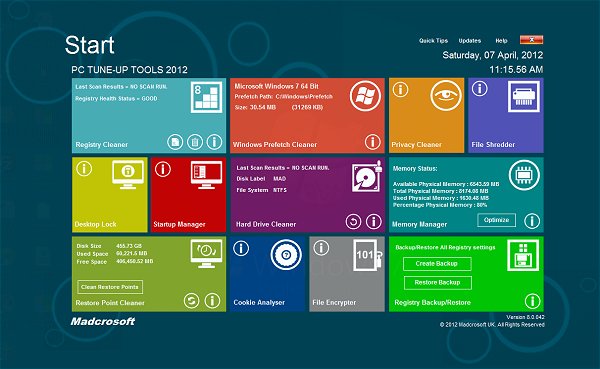Click the 'Available Physical Memory' line
600x369 pixels.
(446, 184)
